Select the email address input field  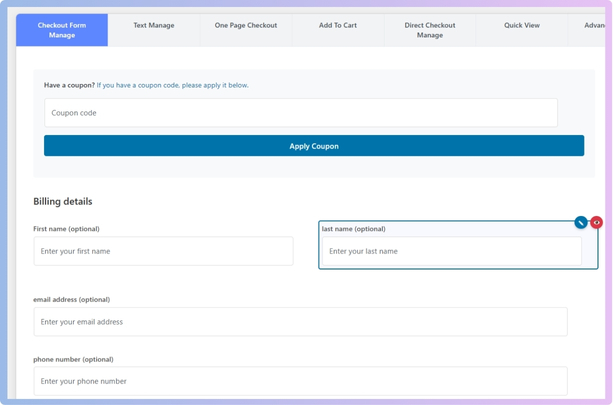click(301, 322)
